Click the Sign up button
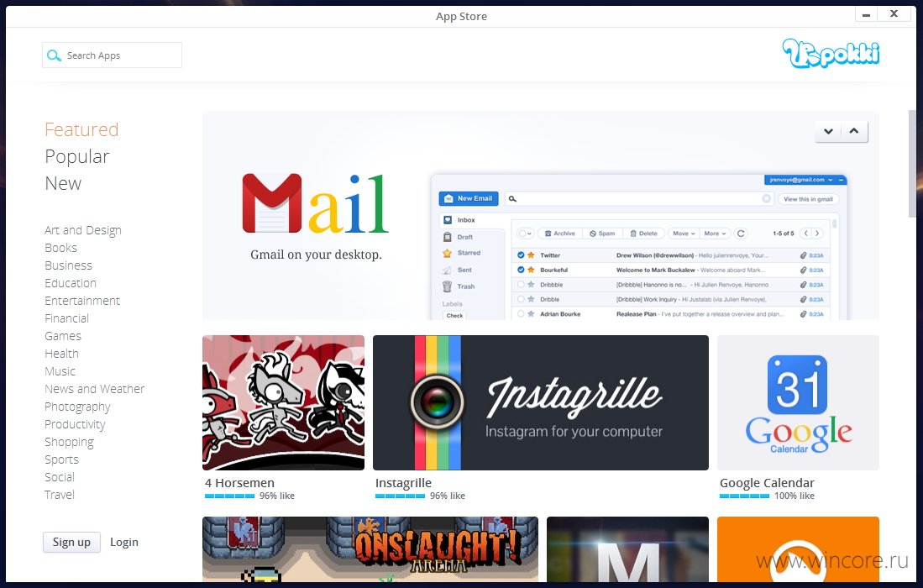 [72, 542]
